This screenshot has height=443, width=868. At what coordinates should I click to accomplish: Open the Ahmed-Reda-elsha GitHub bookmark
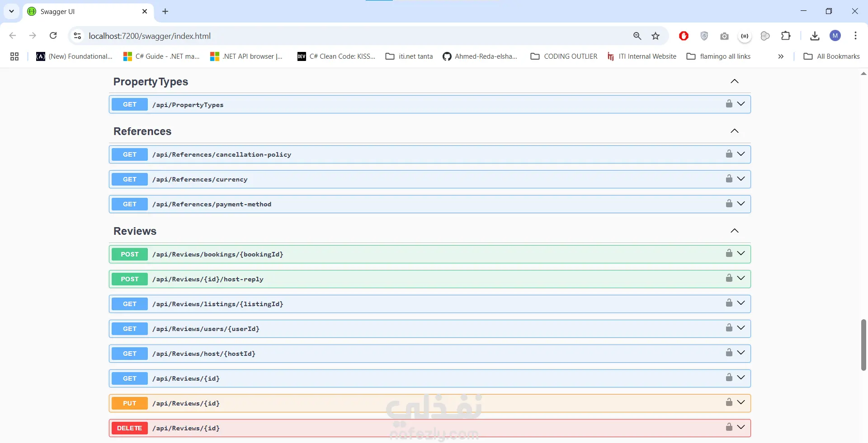[x=480, y=56]
